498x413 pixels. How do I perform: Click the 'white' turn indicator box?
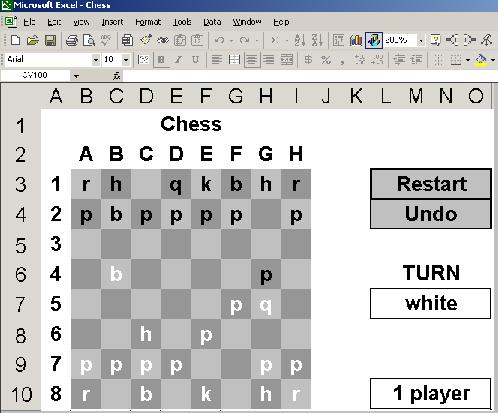(x=430, y=303)
